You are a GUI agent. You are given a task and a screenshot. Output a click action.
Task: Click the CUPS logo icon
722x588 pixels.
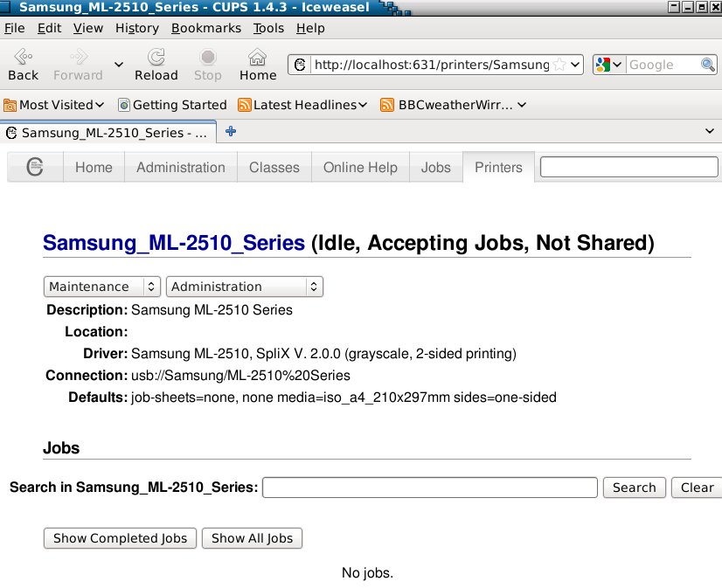tap(35, 167)
